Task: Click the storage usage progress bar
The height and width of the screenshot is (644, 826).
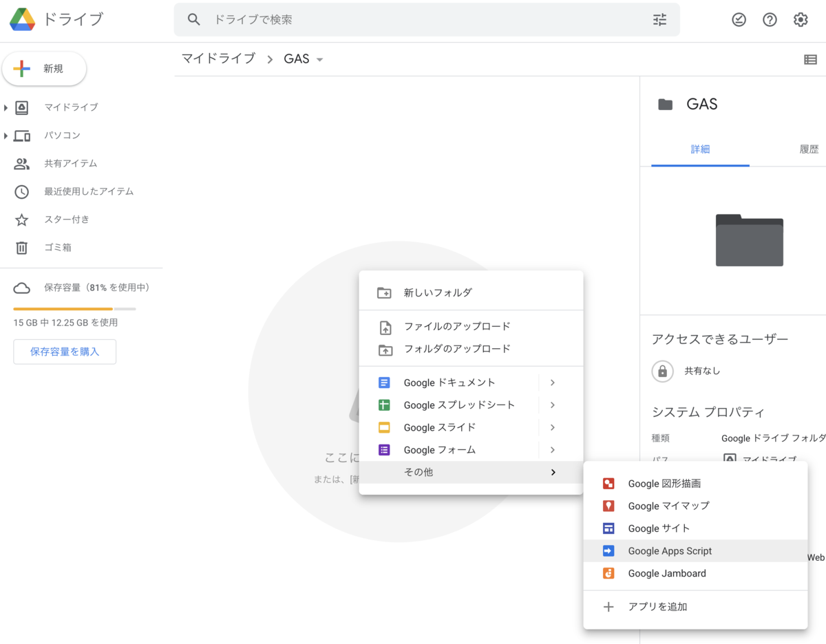Action: tap(74, 309)
